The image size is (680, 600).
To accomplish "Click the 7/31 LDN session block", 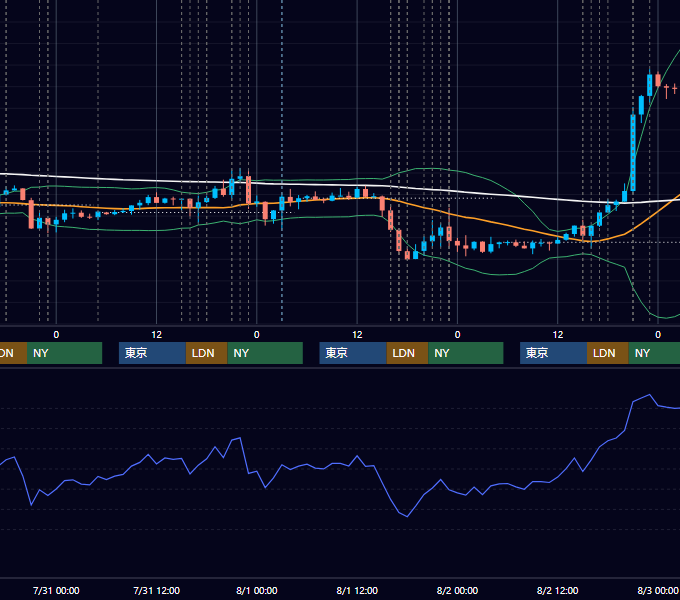I will point(206,353).
